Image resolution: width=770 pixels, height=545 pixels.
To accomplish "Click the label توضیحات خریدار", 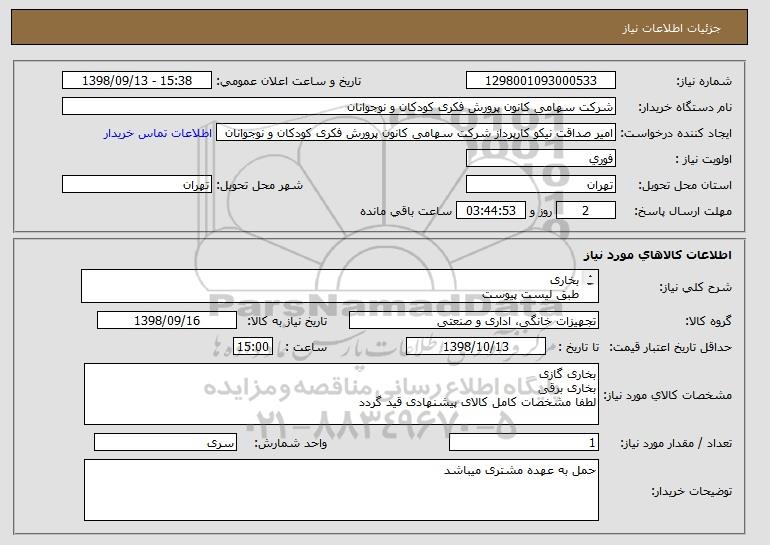I will (x=691, y=491).
